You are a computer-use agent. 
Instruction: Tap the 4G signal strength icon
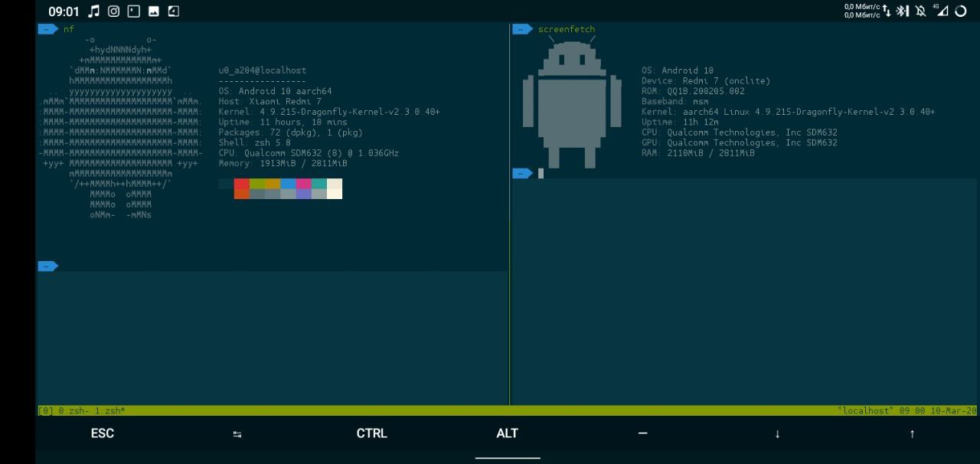pos(940,10)
